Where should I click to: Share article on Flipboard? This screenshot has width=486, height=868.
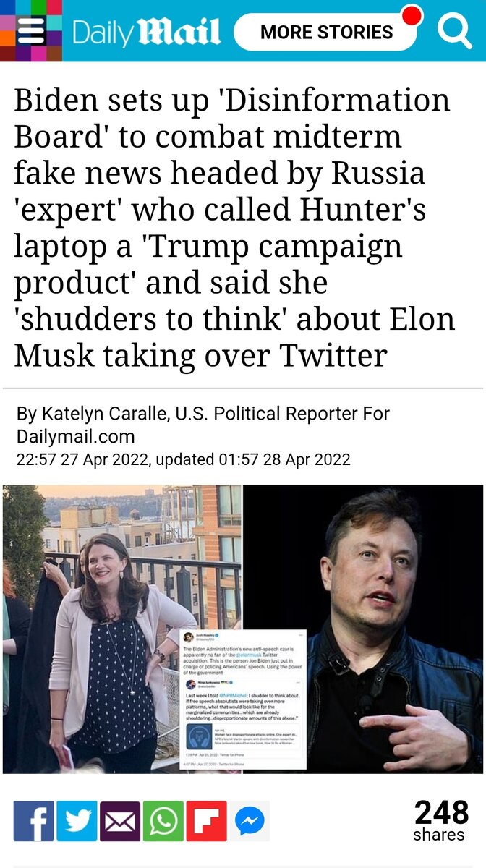207,821
